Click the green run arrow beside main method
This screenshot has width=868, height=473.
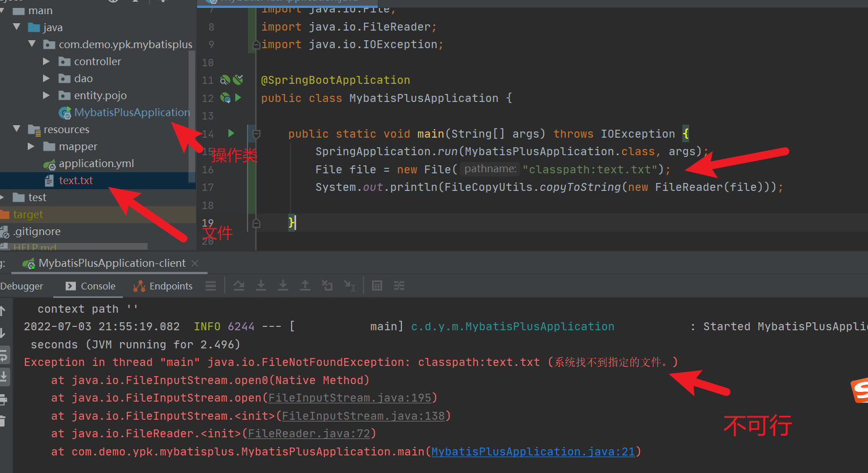[x=231, y=133]
